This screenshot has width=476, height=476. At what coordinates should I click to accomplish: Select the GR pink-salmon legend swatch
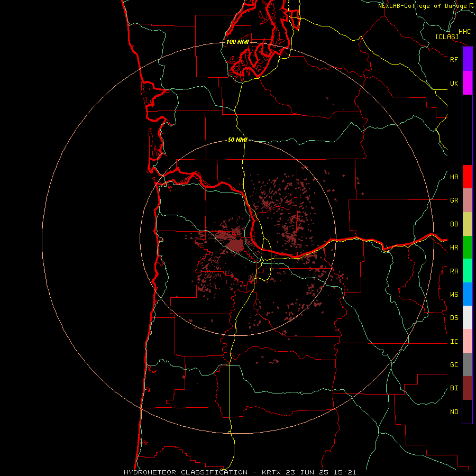[467, 200]
